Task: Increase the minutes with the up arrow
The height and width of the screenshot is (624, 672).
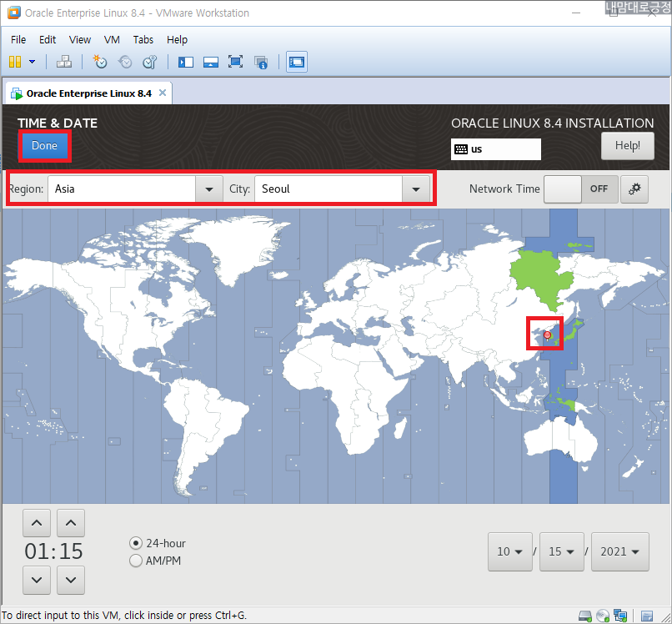Action: click(x=71, y=523)
